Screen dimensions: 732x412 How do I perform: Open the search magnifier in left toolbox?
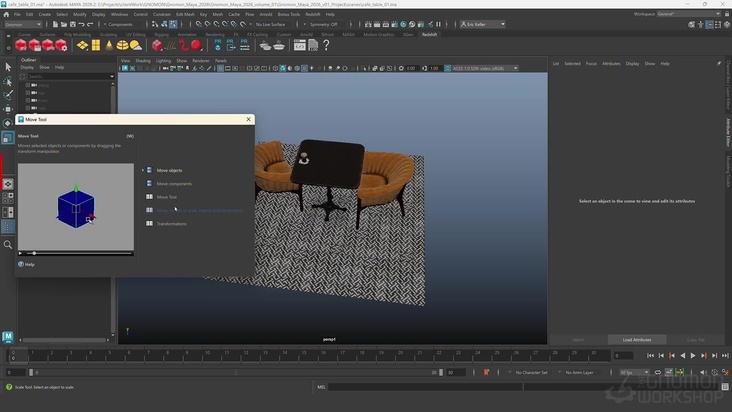click(8, 244)
